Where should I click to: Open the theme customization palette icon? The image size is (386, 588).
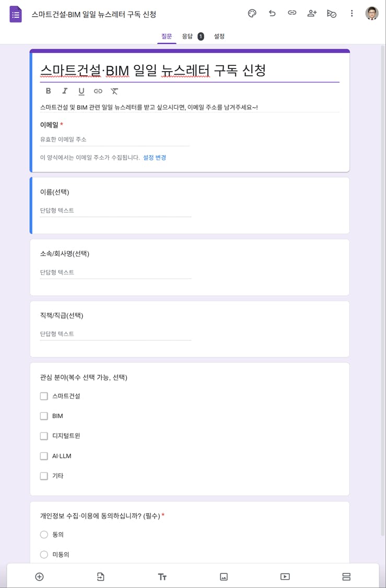pyautogui.click(x=252, y=14)
